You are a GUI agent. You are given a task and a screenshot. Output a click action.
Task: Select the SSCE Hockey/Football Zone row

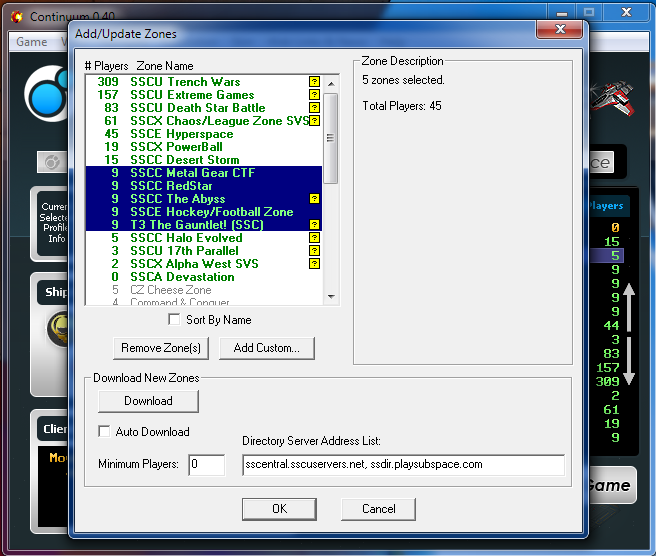point(204,211)
